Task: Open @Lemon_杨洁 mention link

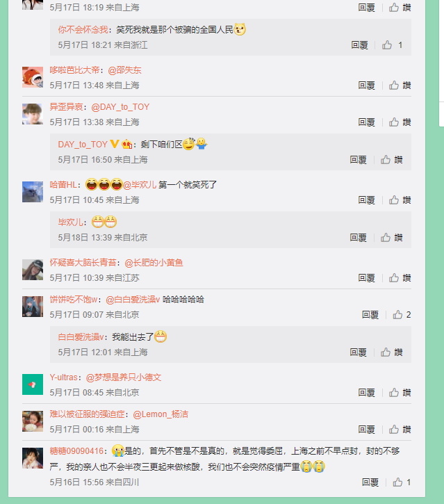Action: point(161,414)
